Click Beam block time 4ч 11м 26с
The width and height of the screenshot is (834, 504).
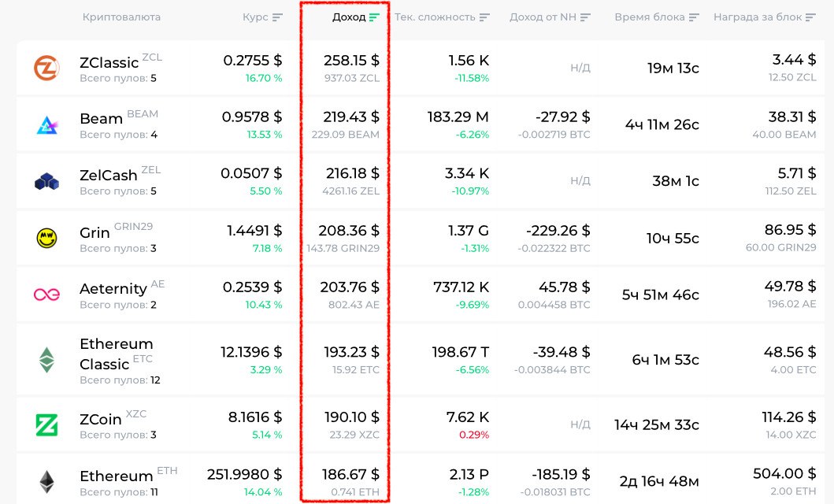click(x=662, y=124)
